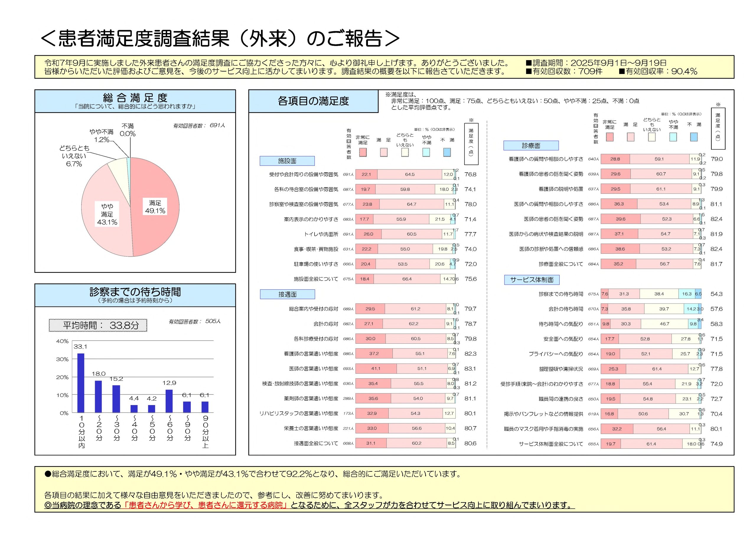Screen dimensions: 756x534
Task: Click the 39.6 segment of 医師の患者の話を聞く姿勢
Action: (x=620, y=219)
